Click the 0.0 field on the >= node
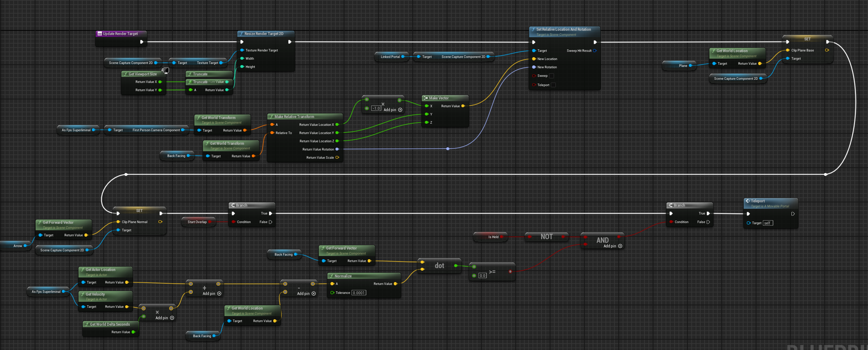 click(482, 276)
